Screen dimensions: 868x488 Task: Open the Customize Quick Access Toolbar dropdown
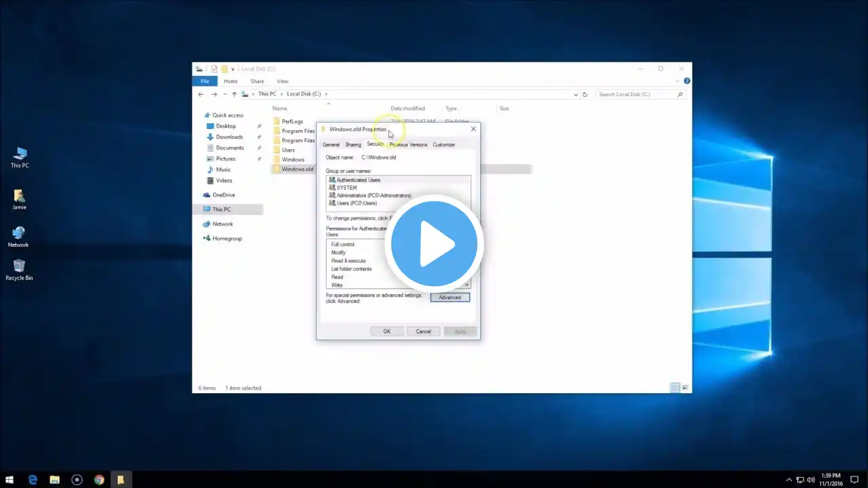(x=233, y=69)
